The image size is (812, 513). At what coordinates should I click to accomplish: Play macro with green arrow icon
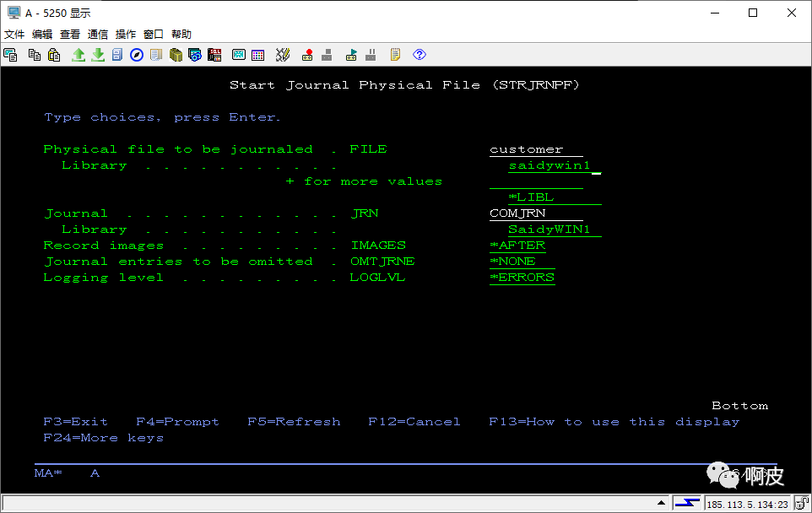(351, 55)
